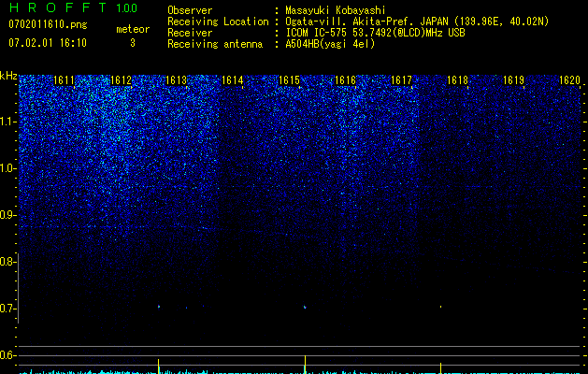Click the meteor count label
Screen dimensions: 588x374
click(x=133, y=29)
